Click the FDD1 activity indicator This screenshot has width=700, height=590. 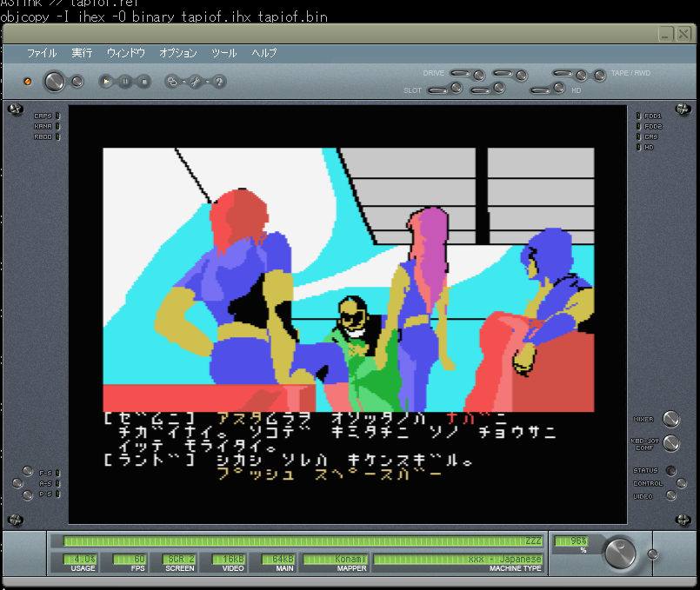tap(638, 116)
